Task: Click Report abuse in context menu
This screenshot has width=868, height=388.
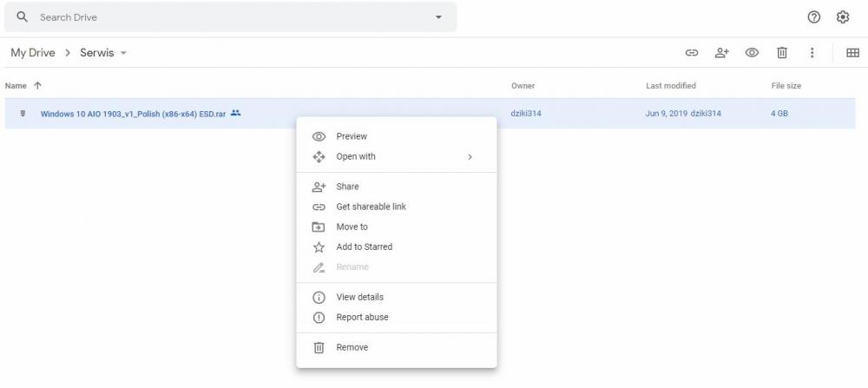Action: point(362,317)
